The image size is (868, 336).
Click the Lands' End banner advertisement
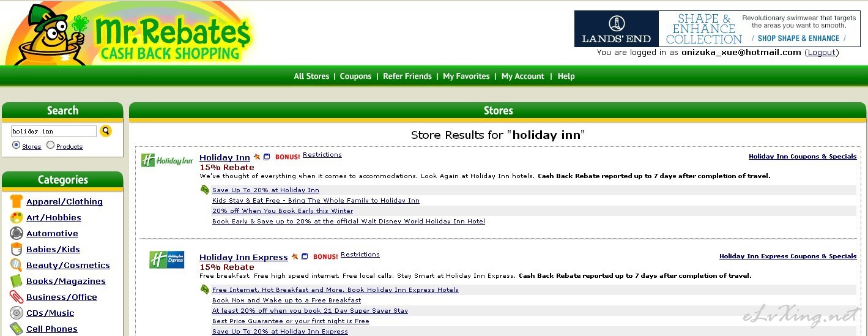pyautogui.click(x=717, y=29)
